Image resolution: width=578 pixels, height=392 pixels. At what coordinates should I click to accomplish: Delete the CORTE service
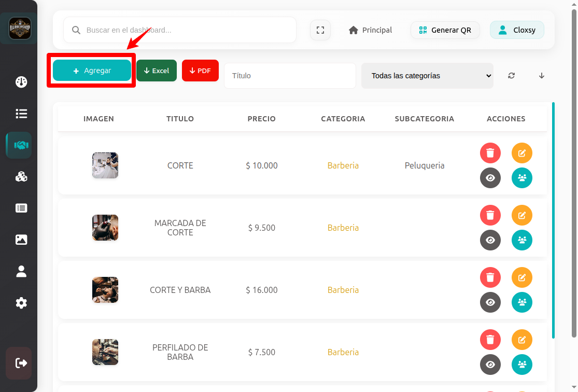490,153
